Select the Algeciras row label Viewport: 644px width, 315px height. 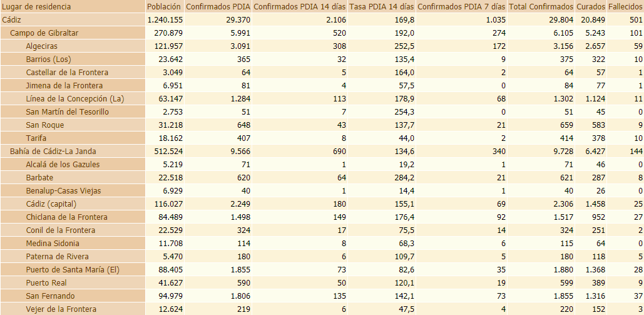[x=45, y=46]
